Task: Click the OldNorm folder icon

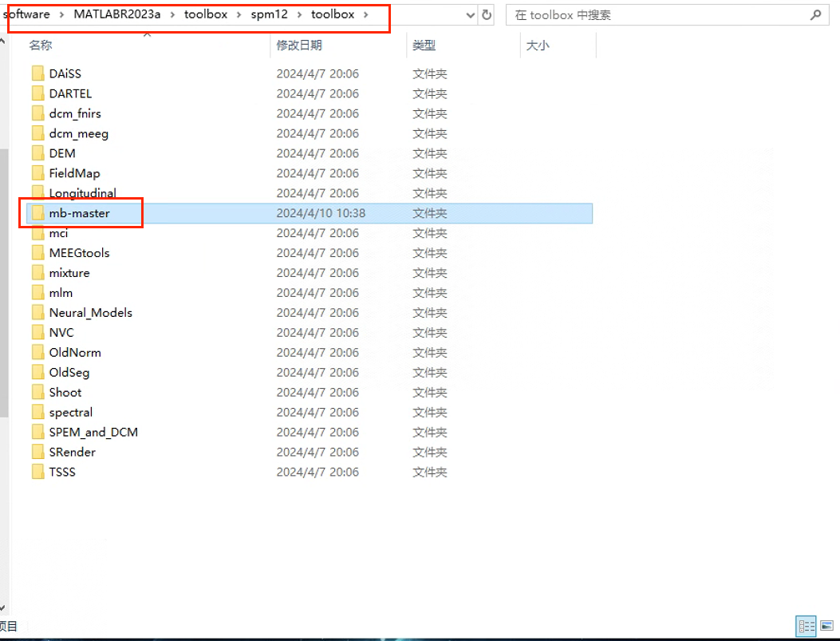Action: (37, 352)
